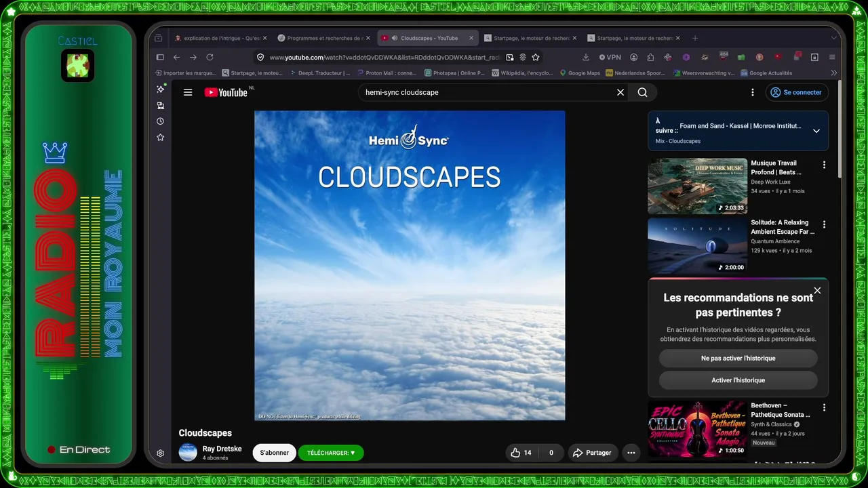Dismiss the recommendations history prompt
868x488 pixels.
(x=817, y=291)
